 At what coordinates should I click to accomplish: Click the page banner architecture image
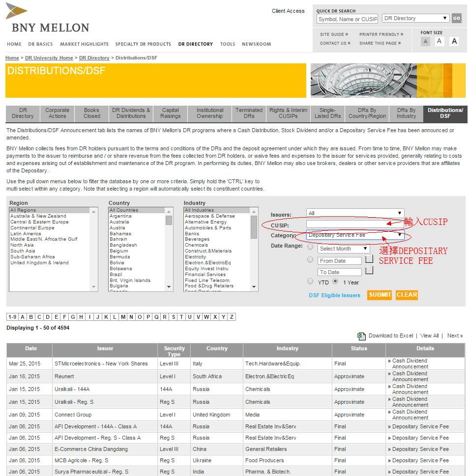click(388, 81)
